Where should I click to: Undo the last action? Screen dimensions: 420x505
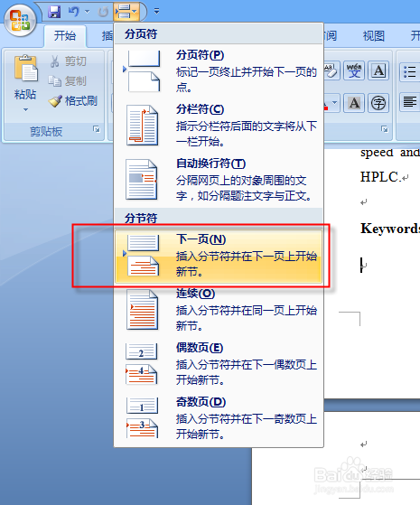pos(74,12)
